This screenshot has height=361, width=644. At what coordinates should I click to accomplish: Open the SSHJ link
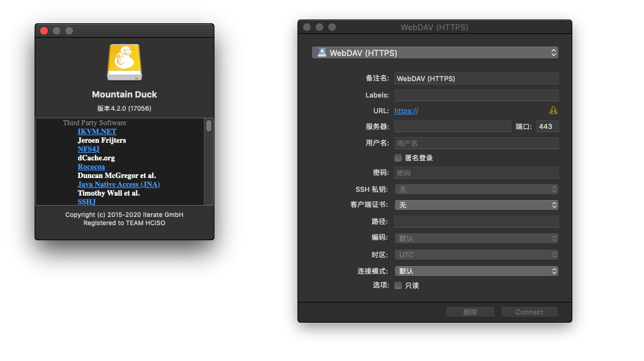coord(87,202)
